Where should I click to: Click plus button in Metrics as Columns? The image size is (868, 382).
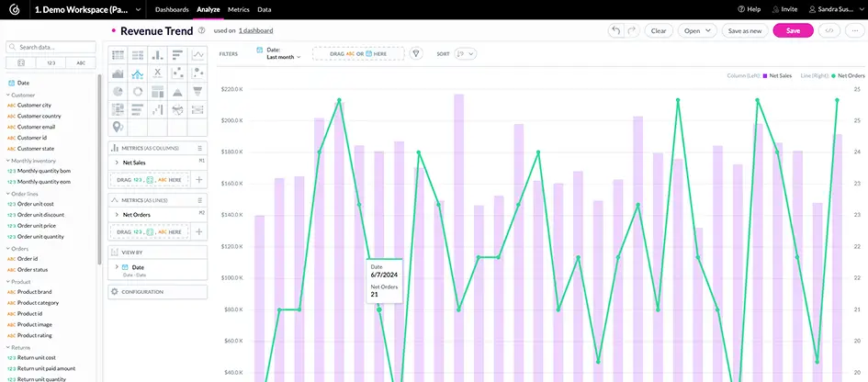(x=199, y=179)
